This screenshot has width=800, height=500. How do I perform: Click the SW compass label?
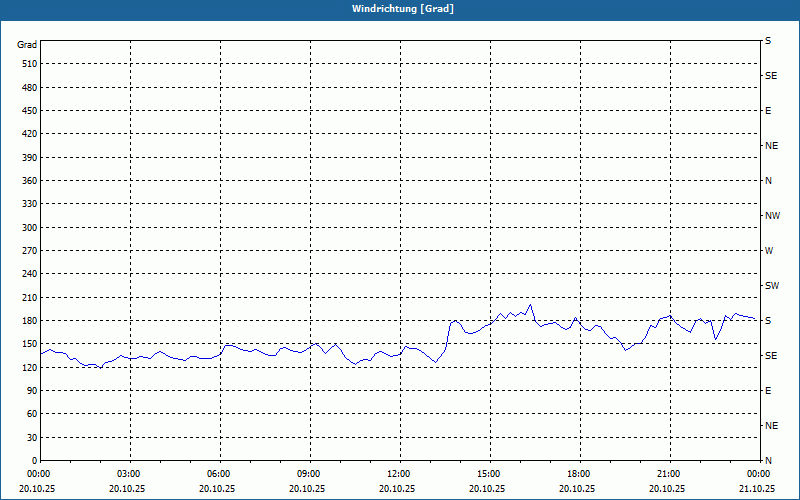tap(772, 286)
